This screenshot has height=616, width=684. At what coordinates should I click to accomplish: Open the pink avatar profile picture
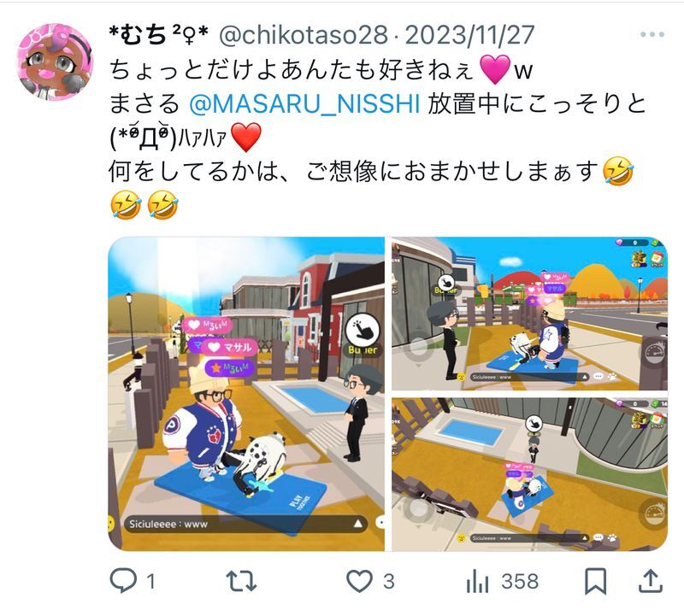tap(55, 62)
